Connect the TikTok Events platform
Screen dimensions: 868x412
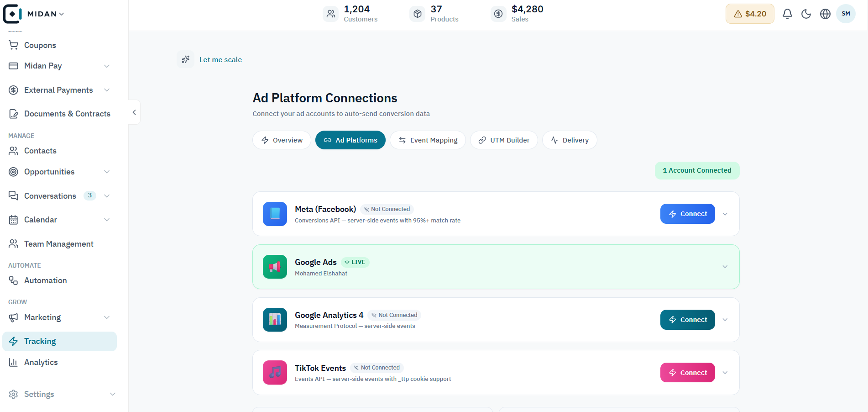pos(687,373)
